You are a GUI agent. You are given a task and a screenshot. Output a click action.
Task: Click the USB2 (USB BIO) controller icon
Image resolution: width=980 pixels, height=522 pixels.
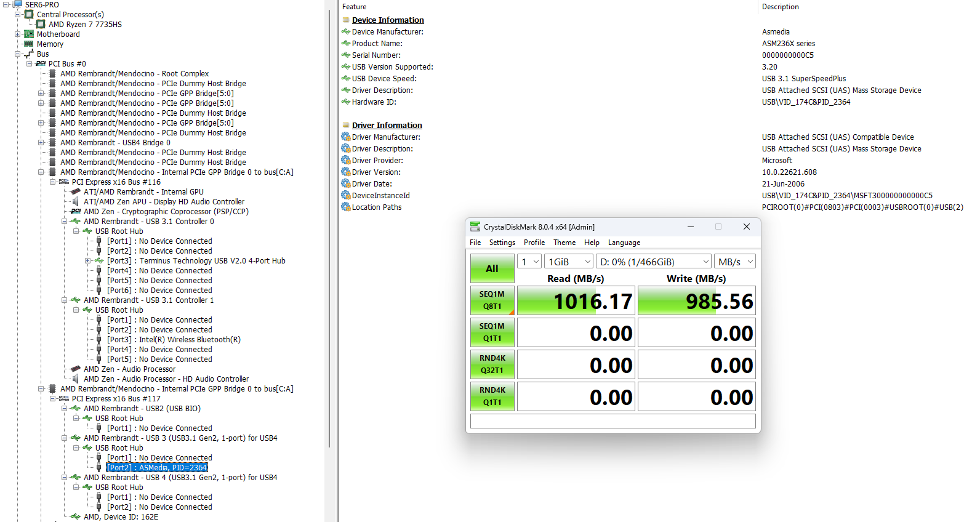76,408
